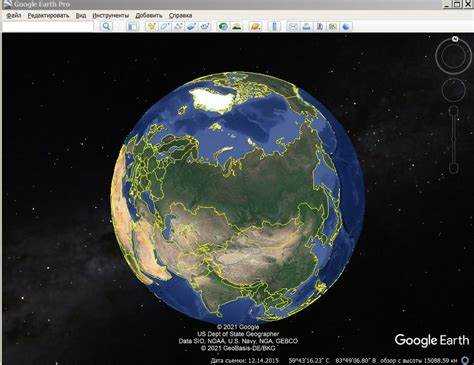Open the Инструменты menu
474x365 pixels.
click(111, 15)
